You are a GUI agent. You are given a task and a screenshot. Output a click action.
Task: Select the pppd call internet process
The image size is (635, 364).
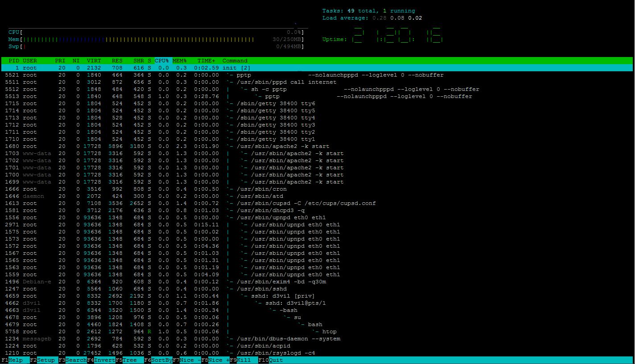[x=317, y=82]
